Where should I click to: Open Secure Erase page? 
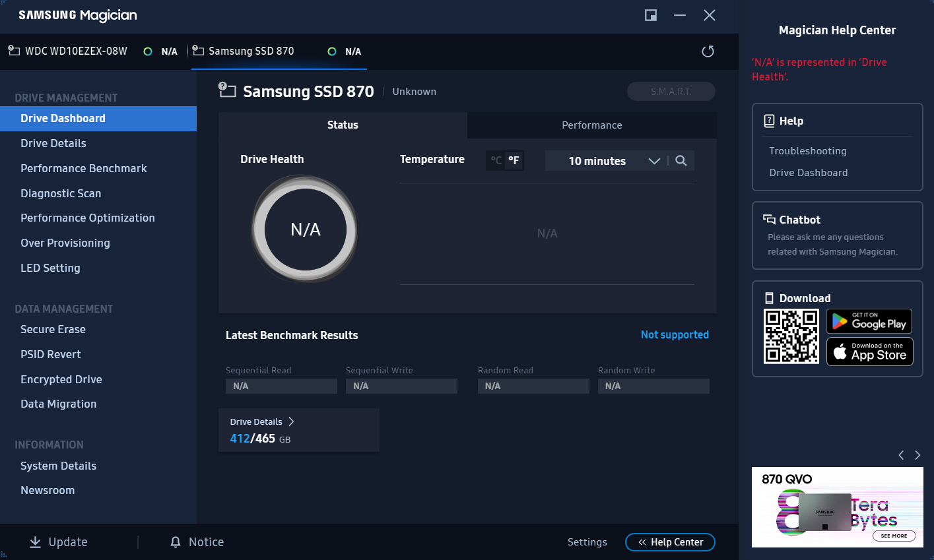click(53, 329)
